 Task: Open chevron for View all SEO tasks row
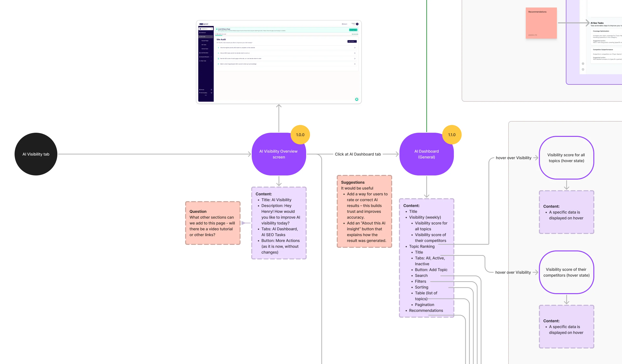tap(355, 53)
